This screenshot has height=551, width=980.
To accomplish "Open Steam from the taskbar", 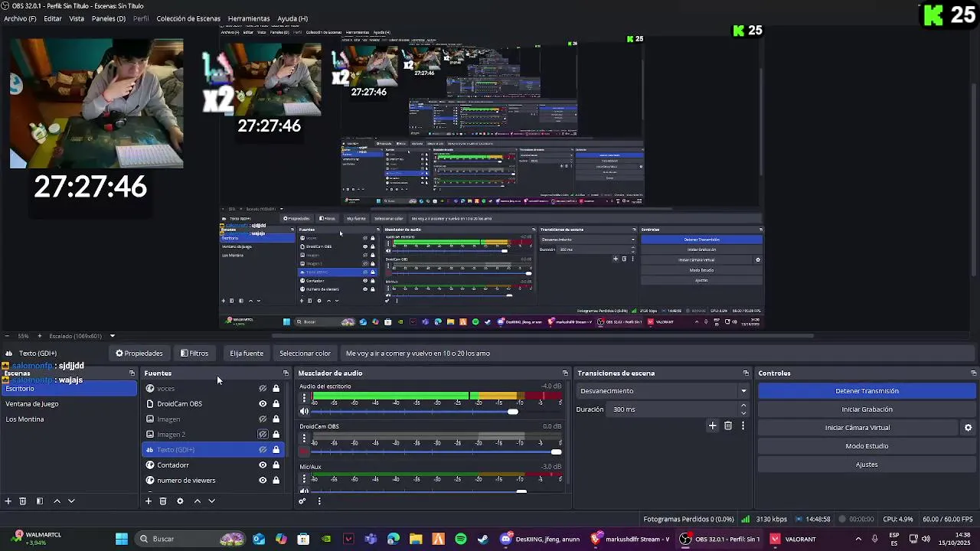I will point(482,539).
